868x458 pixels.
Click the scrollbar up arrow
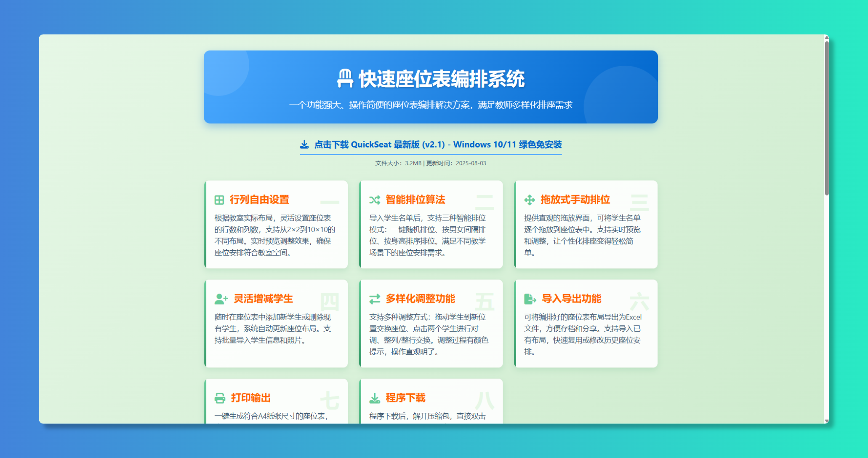(x=826, y=38)
